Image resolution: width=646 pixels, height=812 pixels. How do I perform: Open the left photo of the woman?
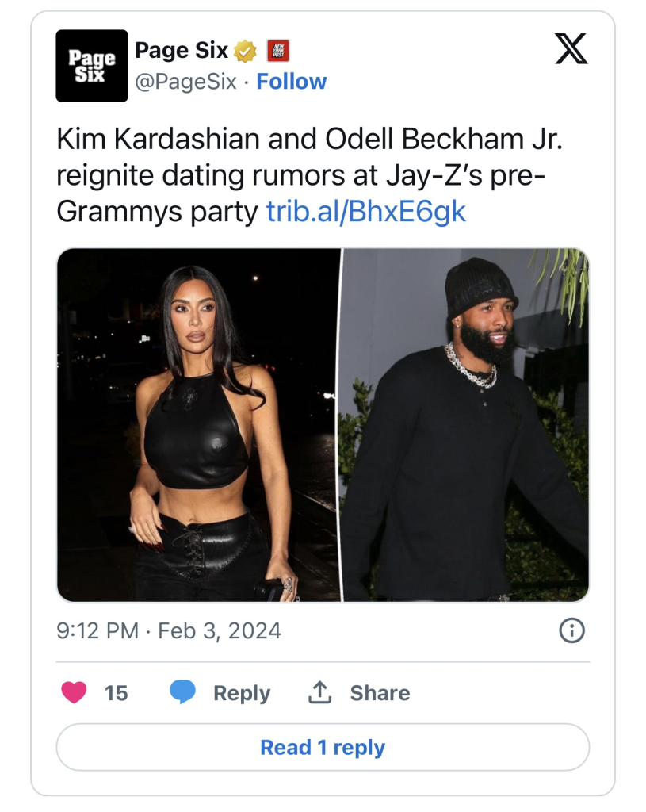point(199,424)
